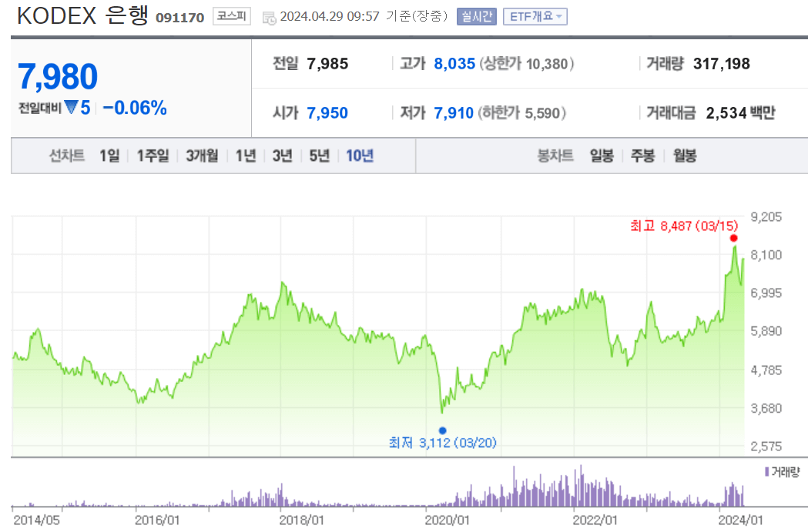808x532 pixels.
Task: Click the down triangle next to 전일대비
Action: [72, 107]
